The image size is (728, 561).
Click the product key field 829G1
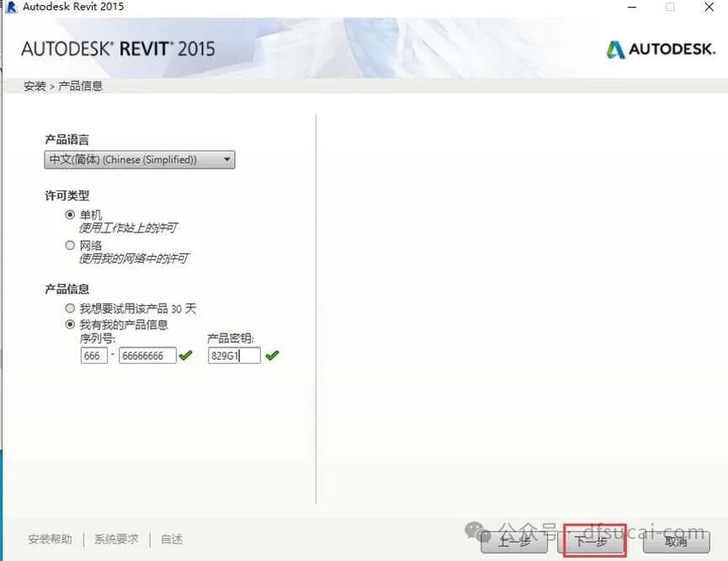234,355
